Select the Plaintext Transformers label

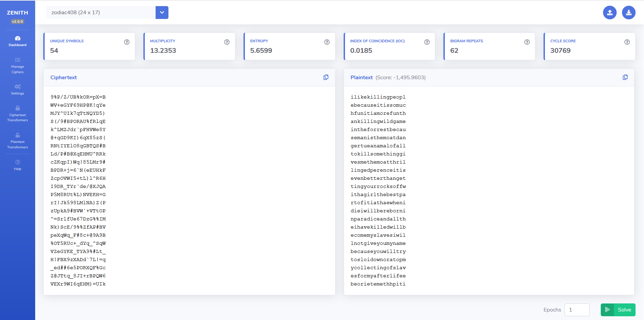click(18, 145)
